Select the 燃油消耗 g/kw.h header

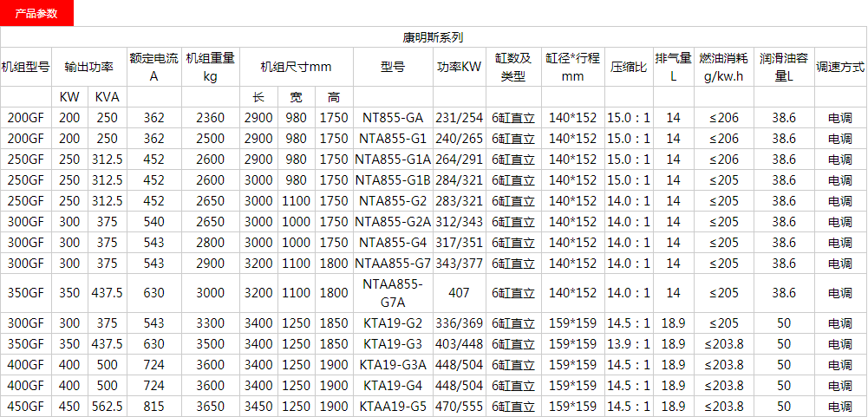pos(723,67)
